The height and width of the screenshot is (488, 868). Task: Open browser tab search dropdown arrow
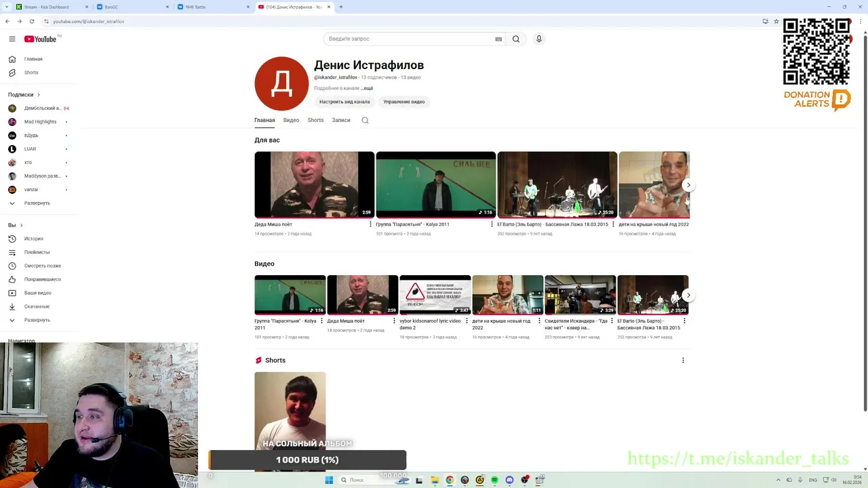(x=6, y=7)
